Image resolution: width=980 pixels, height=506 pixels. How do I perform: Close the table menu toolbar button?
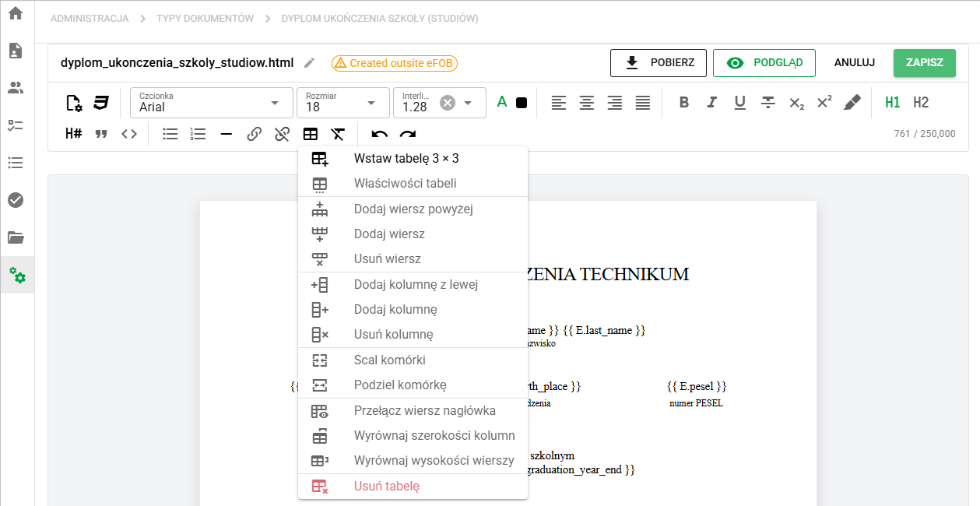pos(311,134)
